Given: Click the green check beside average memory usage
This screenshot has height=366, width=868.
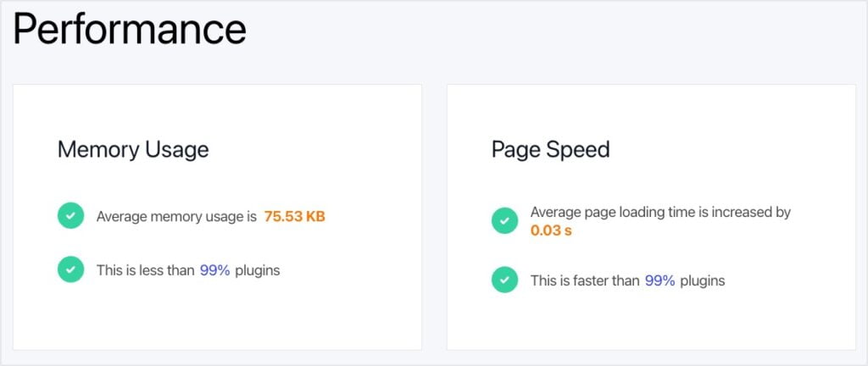Looking at the screenshot, I should pyautogui.click(x=70, y=216).
